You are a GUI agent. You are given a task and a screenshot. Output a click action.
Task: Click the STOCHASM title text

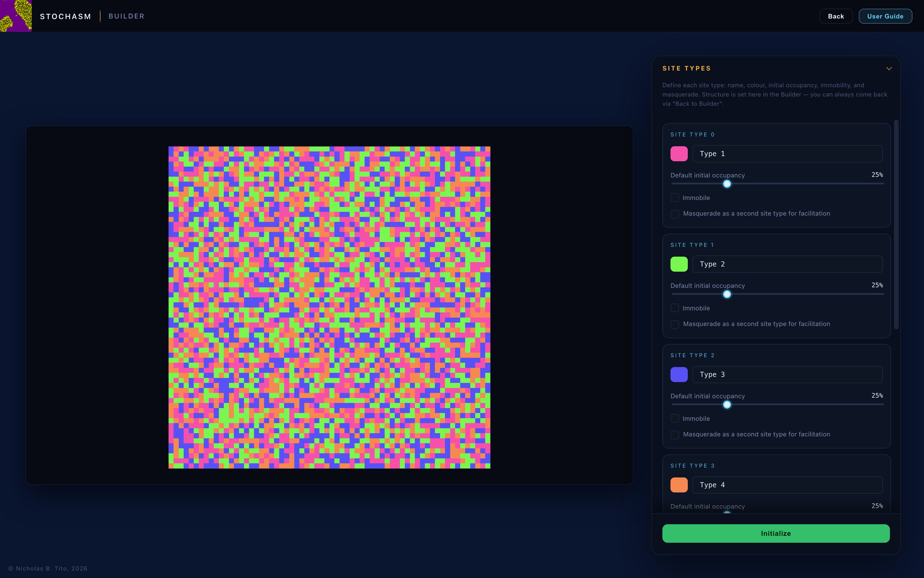click(65, 16)
